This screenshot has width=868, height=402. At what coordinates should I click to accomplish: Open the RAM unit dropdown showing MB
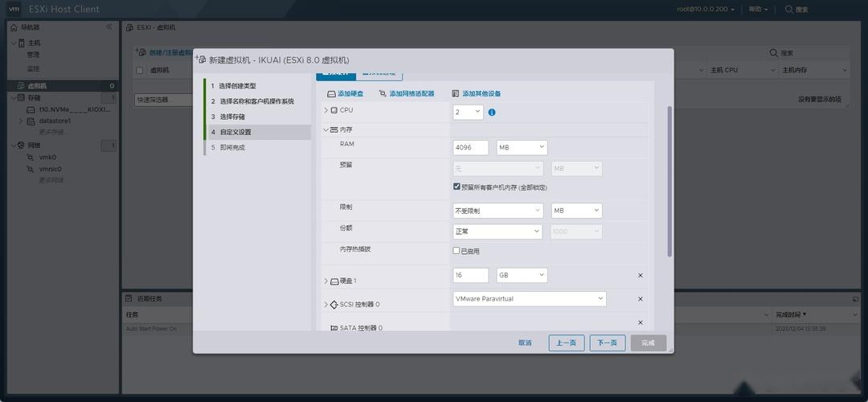tap(522, 148)
